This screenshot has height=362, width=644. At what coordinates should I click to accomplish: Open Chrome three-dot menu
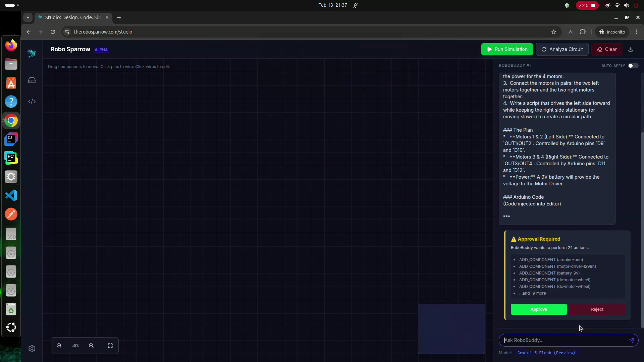(x=637, y=32)
